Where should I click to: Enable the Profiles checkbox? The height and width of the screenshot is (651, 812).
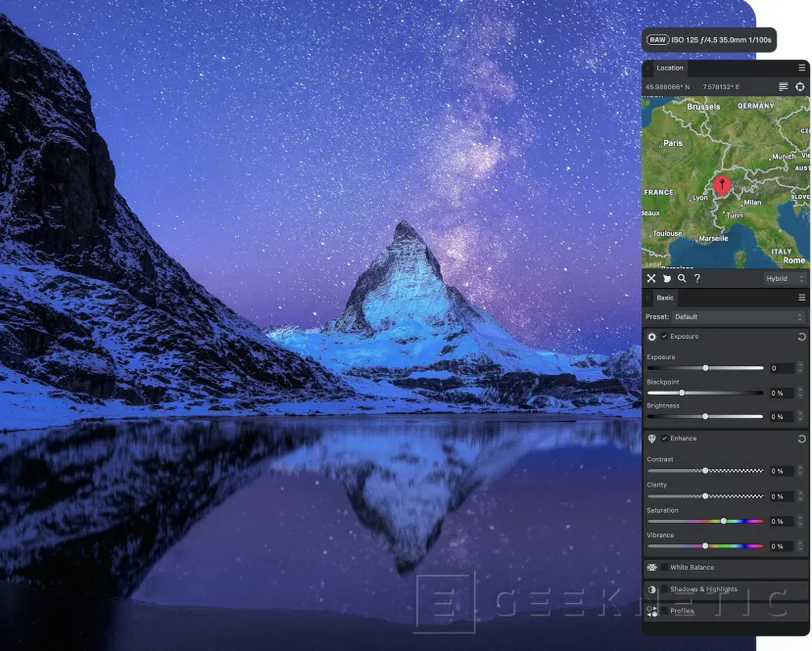[664, 611]
